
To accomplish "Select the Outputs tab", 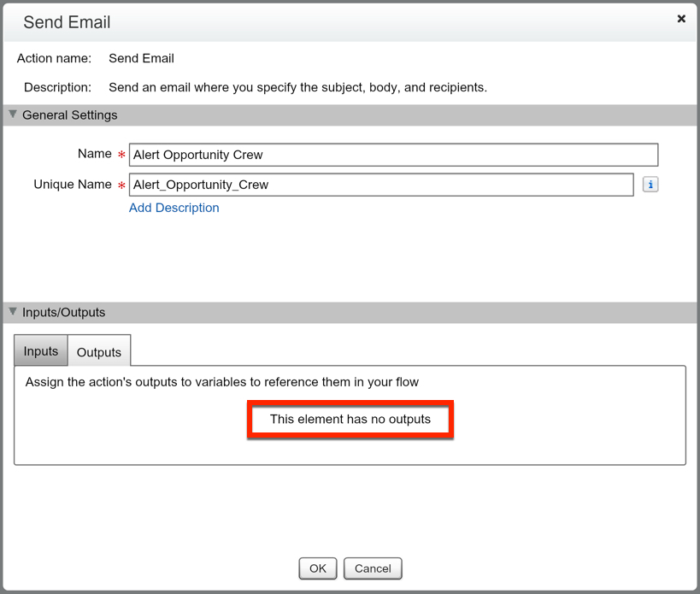I will [98, 351].
